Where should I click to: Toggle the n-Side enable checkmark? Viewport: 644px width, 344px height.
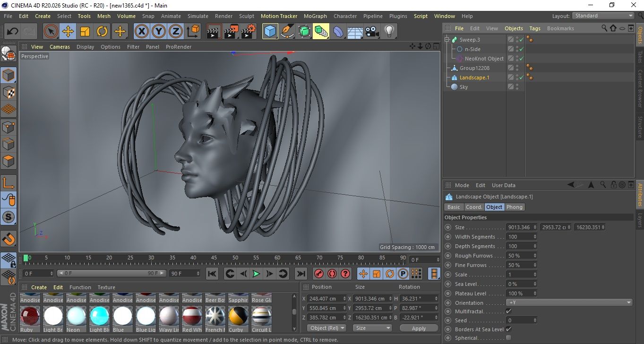pos(521,49)
